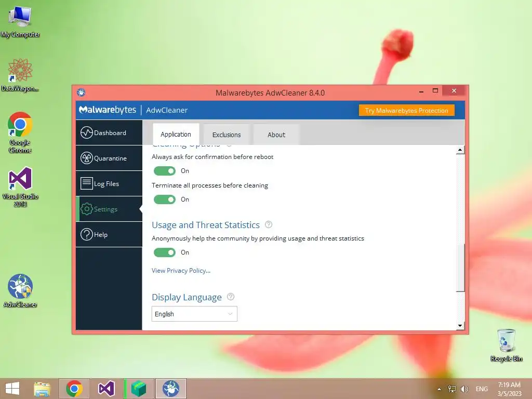Open the Help section in the sidebar
This screenshot has height=399, width=532.
click(x=109, y=234)
